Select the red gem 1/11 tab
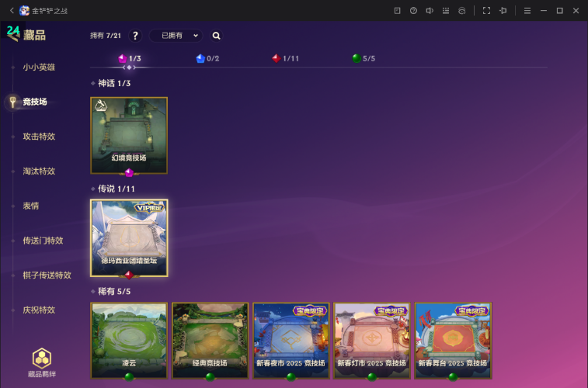The width and height of the screenshot is (588, 388). [x=285, y=58]
